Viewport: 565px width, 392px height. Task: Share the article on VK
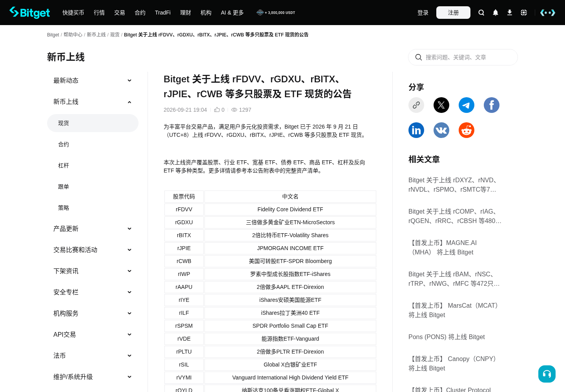tap(441, 130)
